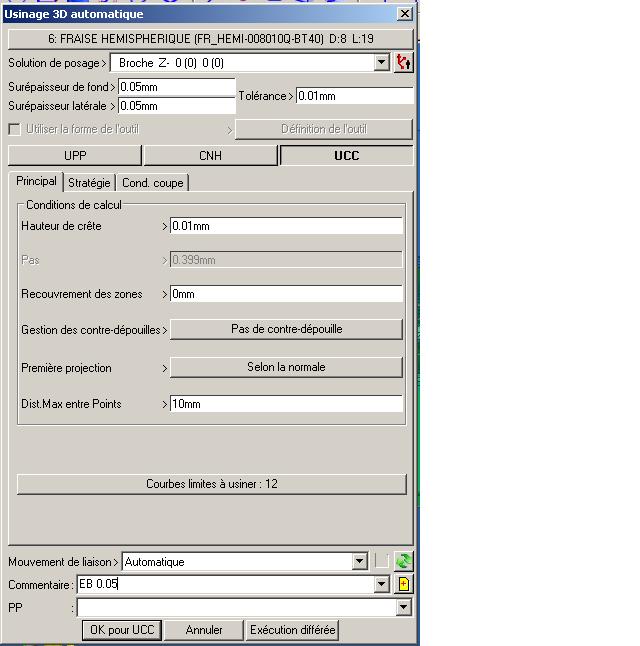Viewport: 640px width, 646px height.
Task: Click the Recouvrement des zones field
Action: pos(286,294)
